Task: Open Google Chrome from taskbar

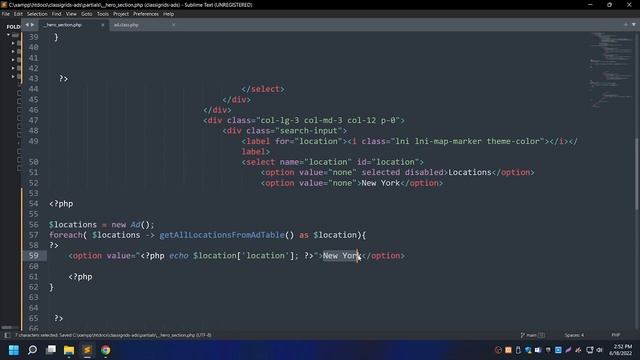Action: pyautogui.click(x=106, y=350)
